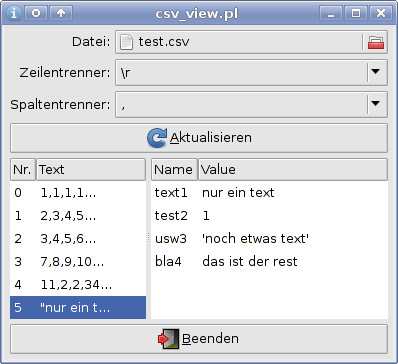
Task: Click the info icon in the title bar
Action: pyautogui.click(x=14, y=13)
